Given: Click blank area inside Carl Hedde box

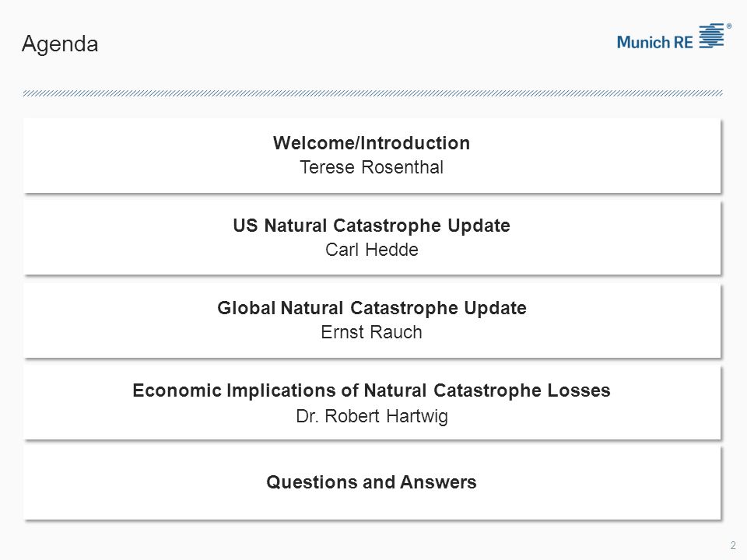Looking at the screenshot, I should tap(119, 238).
